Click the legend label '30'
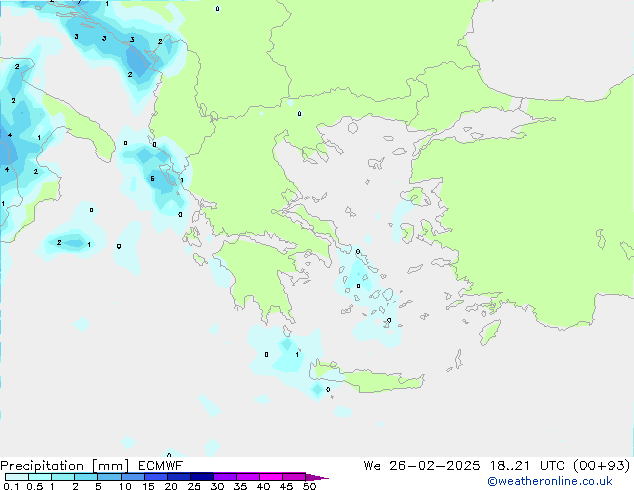 pyautogui.click(x=217, y=486)
